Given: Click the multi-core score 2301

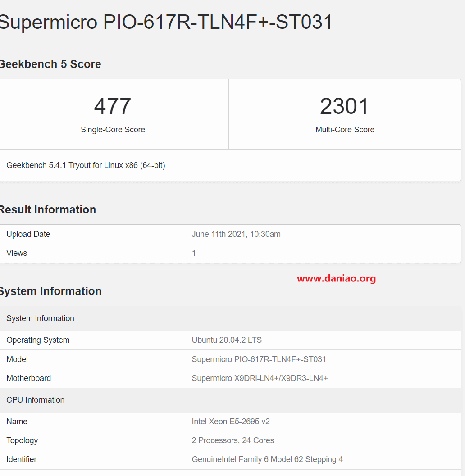Looking at the screenshot, I should 344,106.
